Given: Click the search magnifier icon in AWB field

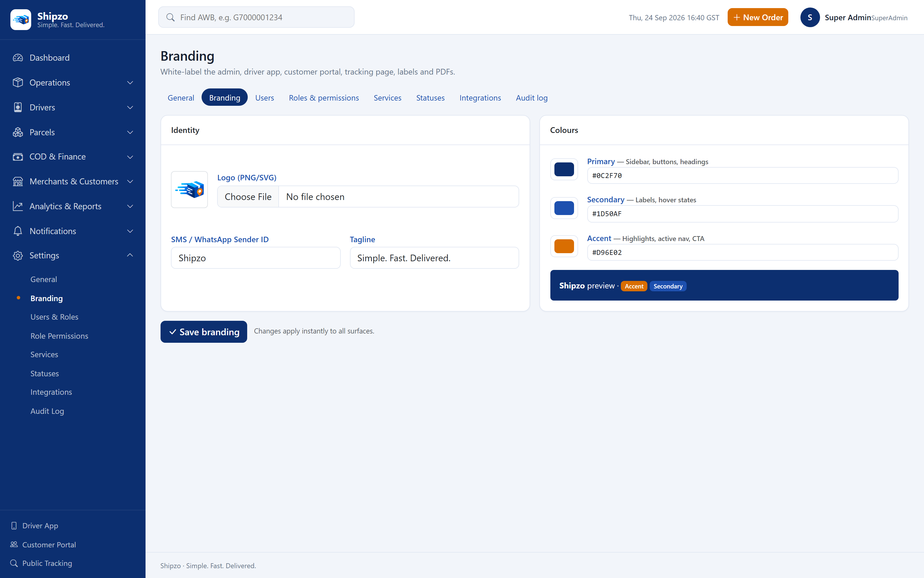Looking at the screenshot, I should [171, 17].
